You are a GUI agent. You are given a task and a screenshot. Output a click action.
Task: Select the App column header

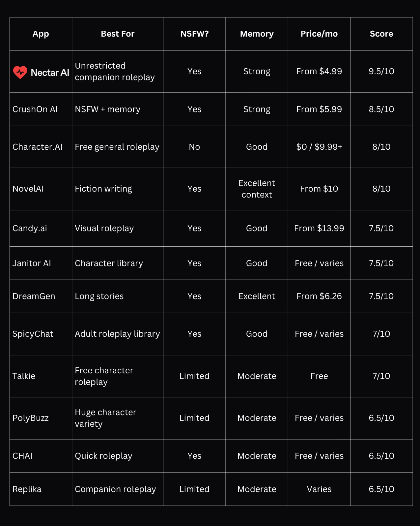[x=41, y=34]
